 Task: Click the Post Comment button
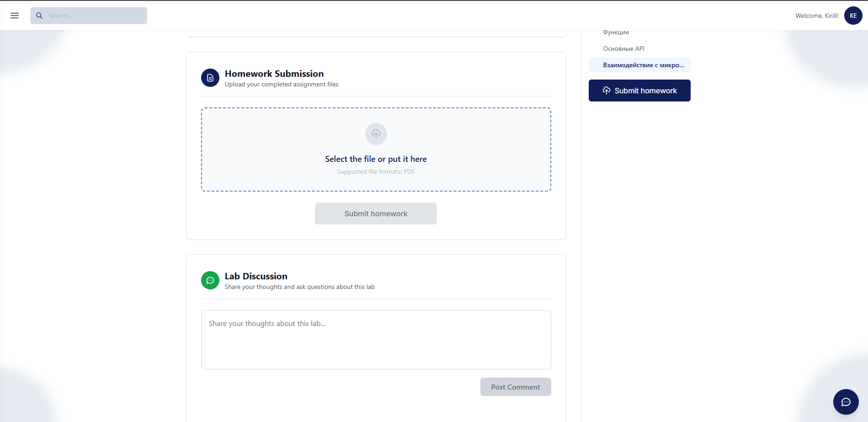516,387
